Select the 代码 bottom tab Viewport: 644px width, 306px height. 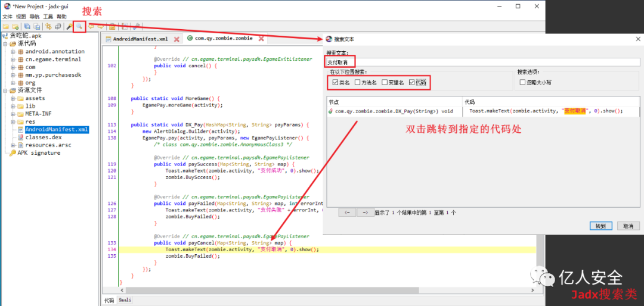[x=109, y=300]
